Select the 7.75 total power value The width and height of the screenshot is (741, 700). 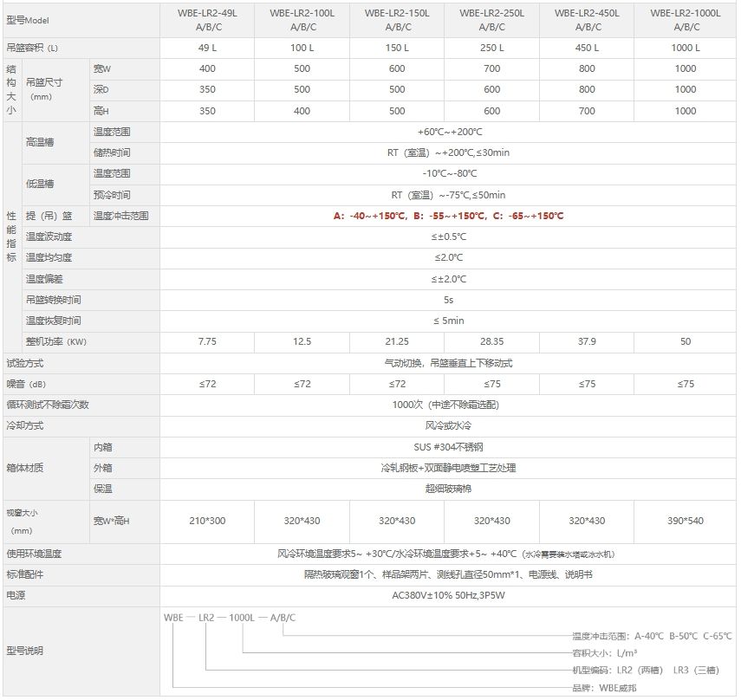click(207, 341)
